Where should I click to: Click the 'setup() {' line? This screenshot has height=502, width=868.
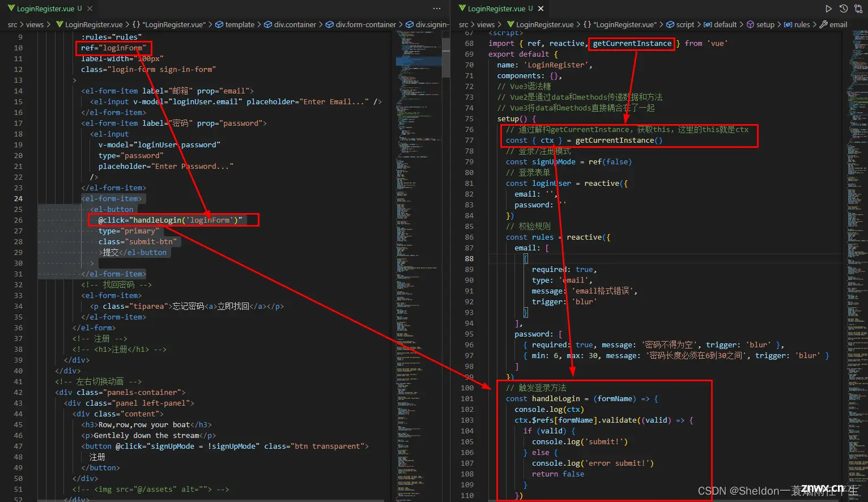pos(517,119)
